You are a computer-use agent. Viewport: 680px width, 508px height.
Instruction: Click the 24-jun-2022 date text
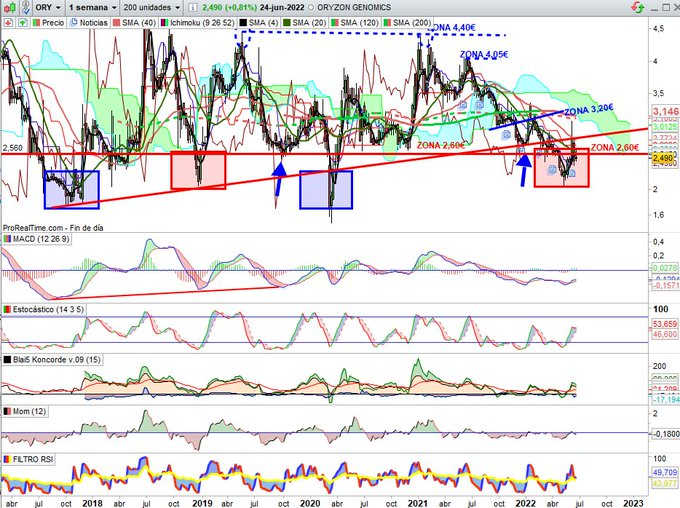coord(282,7)
